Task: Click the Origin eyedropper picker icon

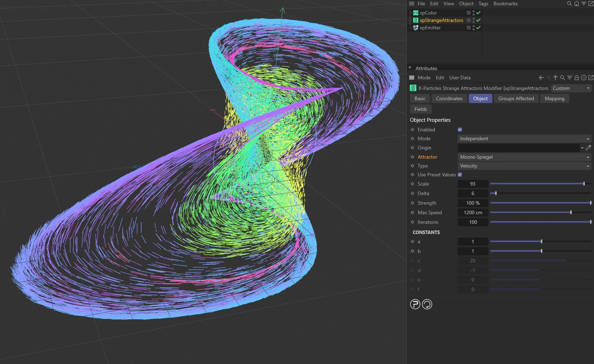Action: [588, 148]
